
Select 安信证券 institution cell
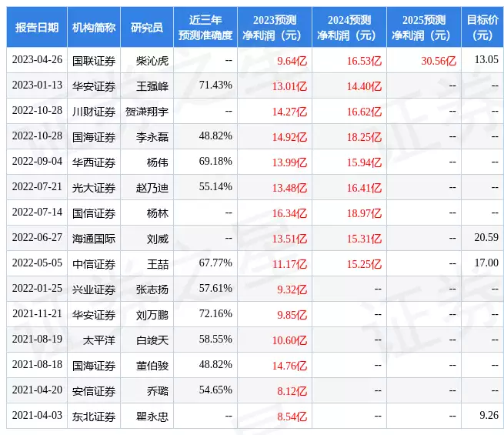pos(94,391)
